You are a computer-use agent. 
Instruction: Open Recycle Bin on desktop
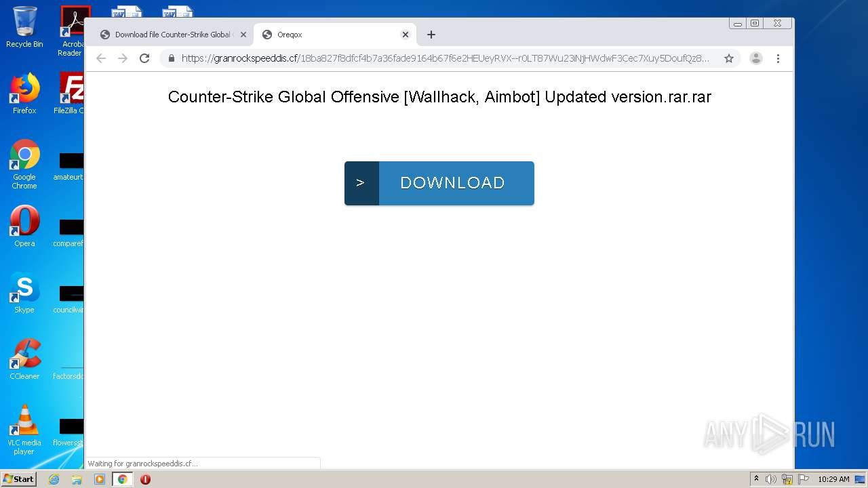(x=24, y=27)
